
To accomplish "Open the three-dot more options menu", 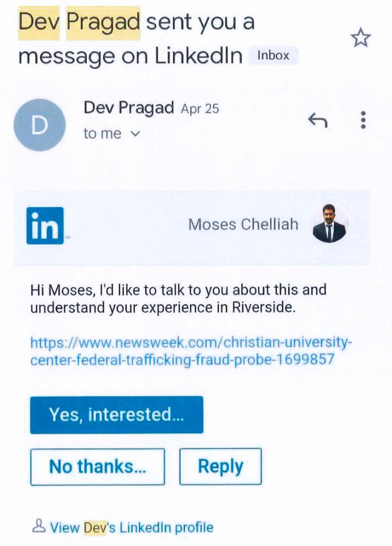I will 363,120.
